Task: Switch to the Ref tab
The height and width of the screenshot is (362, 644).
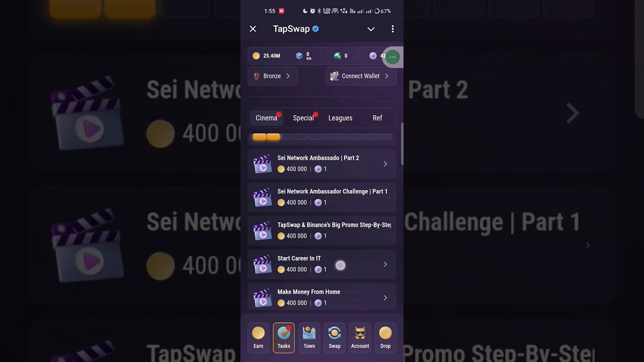Action: (x=377, y=118)
